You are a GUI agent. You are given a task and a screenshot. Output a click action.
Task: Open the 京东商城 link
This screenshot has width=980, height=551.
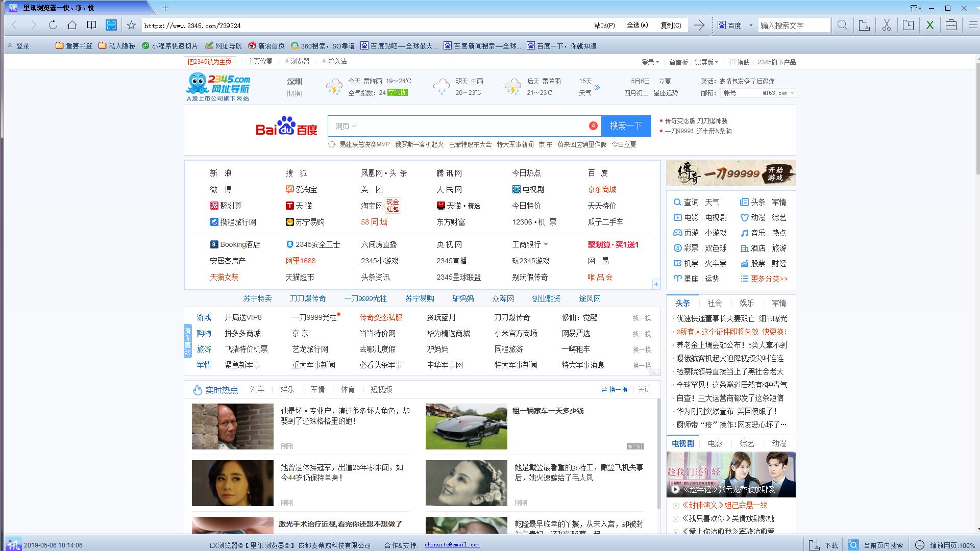pyautogui.click(x=602, y=189)
